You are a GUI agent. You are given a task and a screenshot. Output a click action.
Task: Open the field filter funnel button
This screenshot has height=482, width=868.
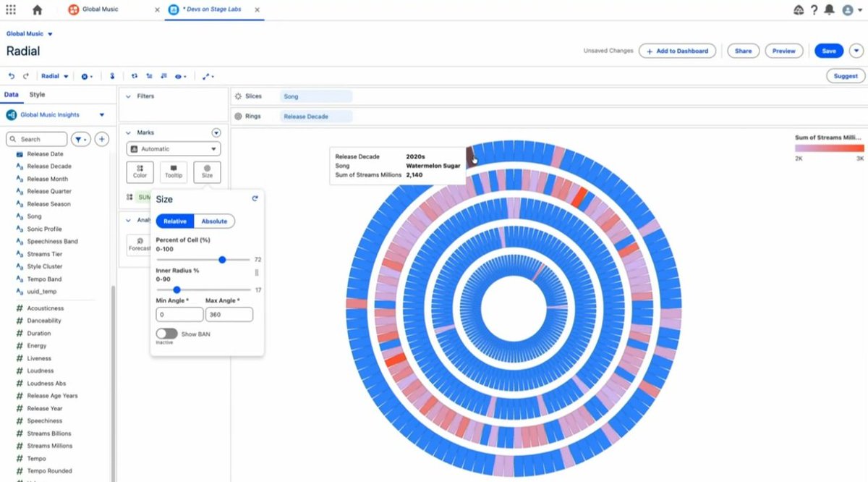coord(80,139)
